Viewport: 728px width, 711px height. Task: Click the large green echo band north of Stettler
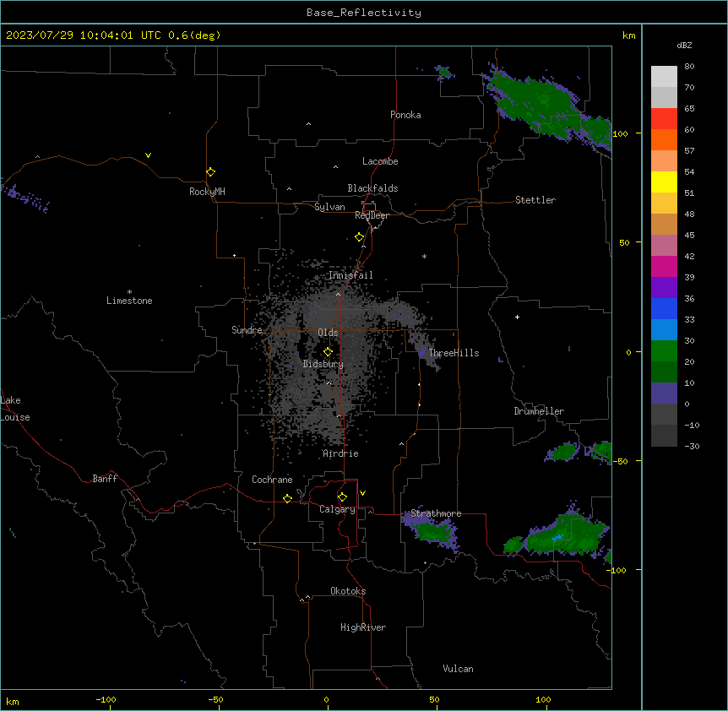tap(543, 103)
